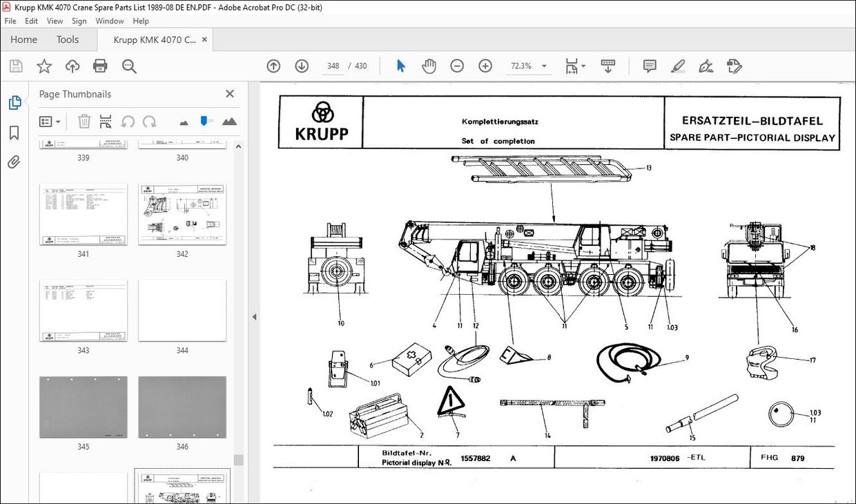This screenshot has height=504, width=856.
Task: Go to next page with down arrow
Action: tap(302, 66)
